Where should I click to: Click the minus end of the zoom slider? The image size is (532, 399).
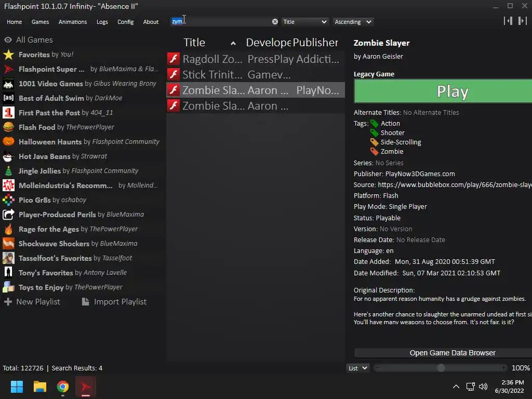pos(378,368)
